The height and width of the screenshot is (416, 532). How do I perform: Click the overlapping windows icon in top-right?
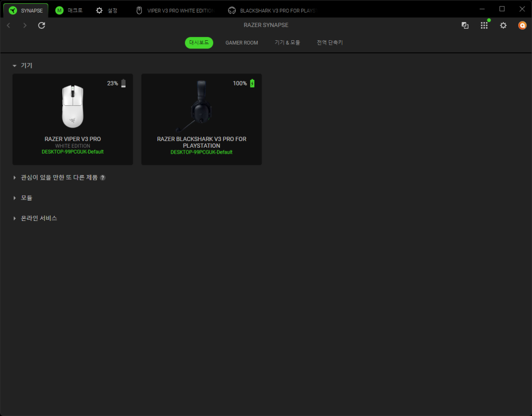[465, 25]
